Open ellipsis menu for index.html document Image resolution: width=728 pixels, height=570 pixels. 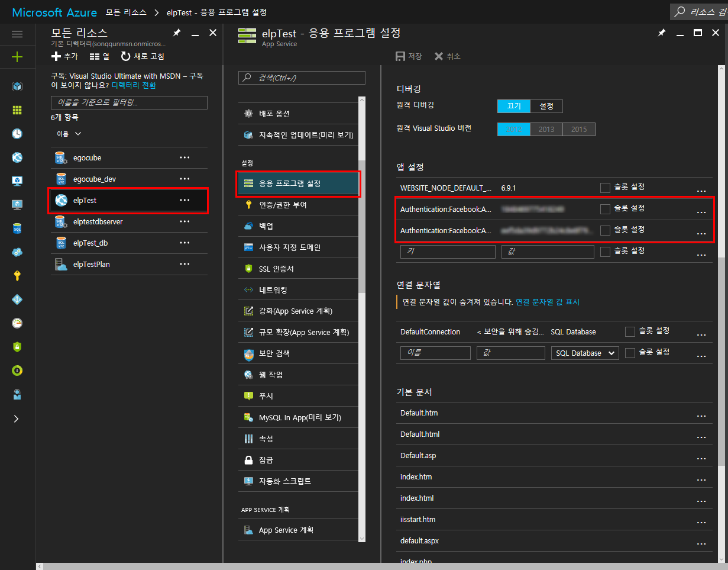click(x=701, y=501)
